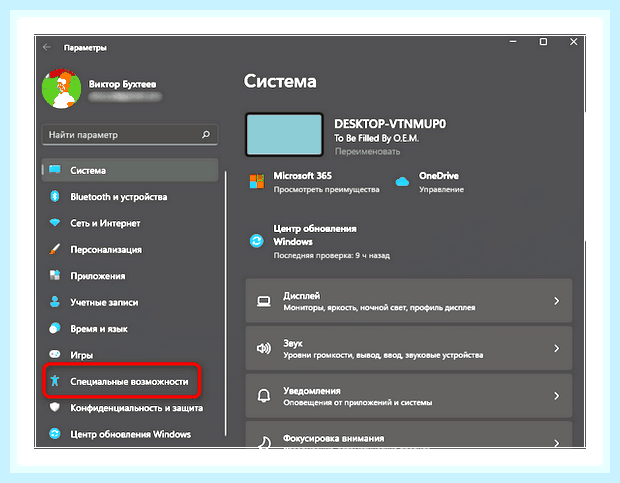Select the Система monitor icon in sidebar
This screenshot has width=620, height=483.
[55, 170]
